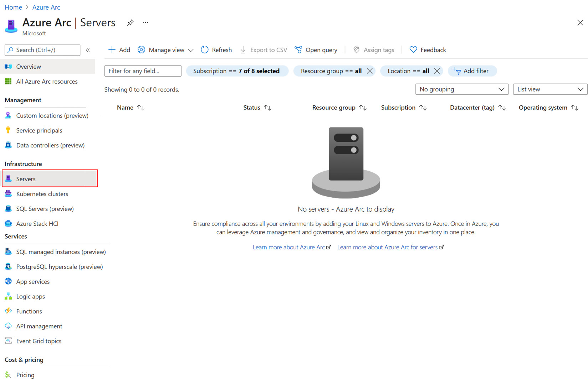Viewport: 588px width, 379px height.
Task: Open the No grouping dropdown
Action: pyautogui.click(x=462, y=89)
